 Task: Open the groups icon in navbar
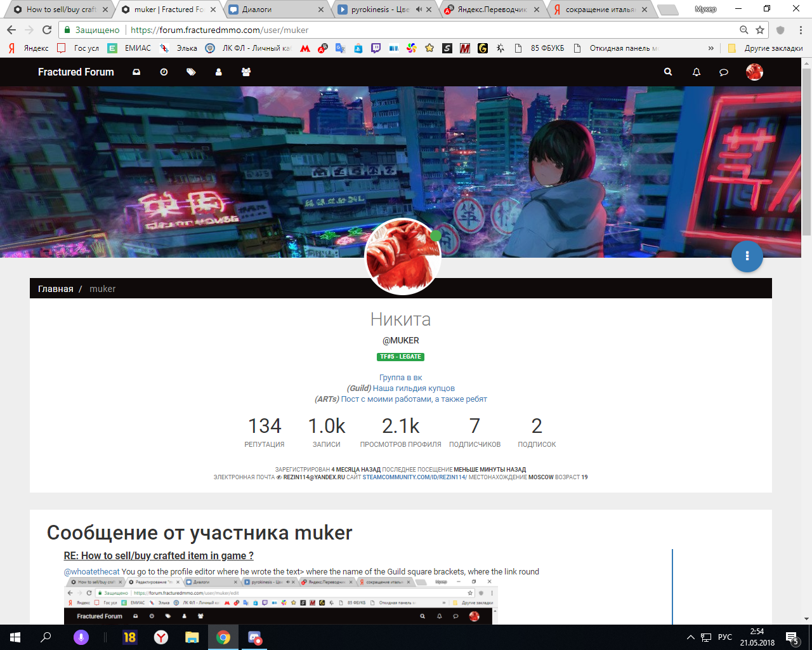click(x=246, y=72)
